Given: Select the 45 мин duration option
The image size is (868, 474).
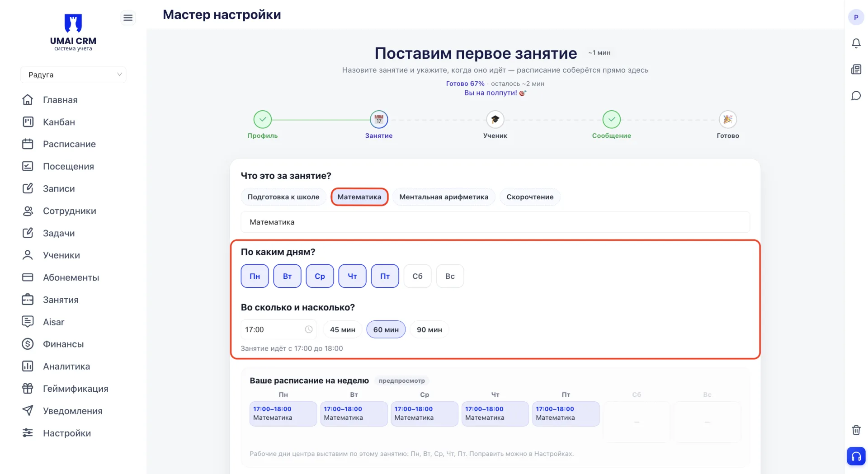Looking at the screenshot, I should 342,329.
